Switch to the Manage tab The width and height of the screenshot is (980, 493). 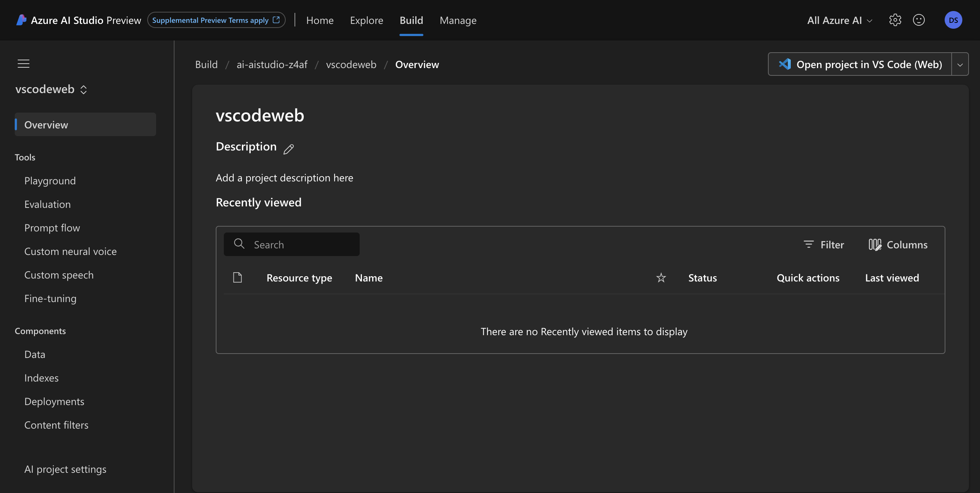pos(458,20)
